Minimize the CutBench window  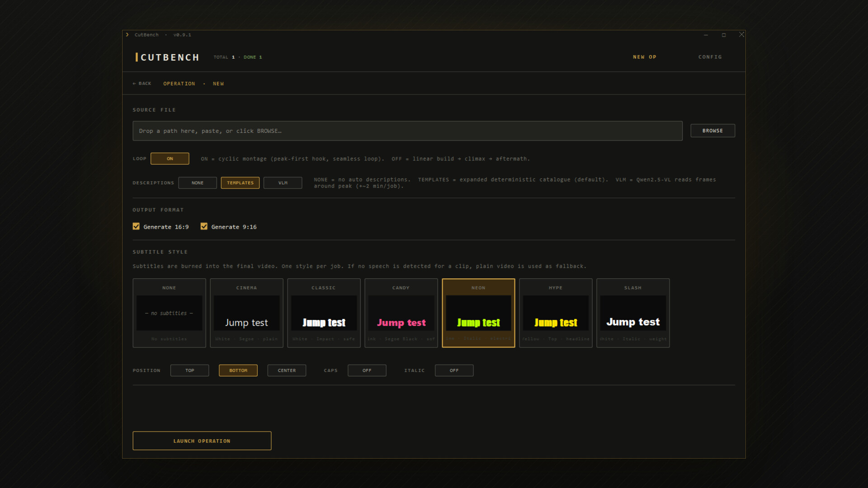coord(706,35)
